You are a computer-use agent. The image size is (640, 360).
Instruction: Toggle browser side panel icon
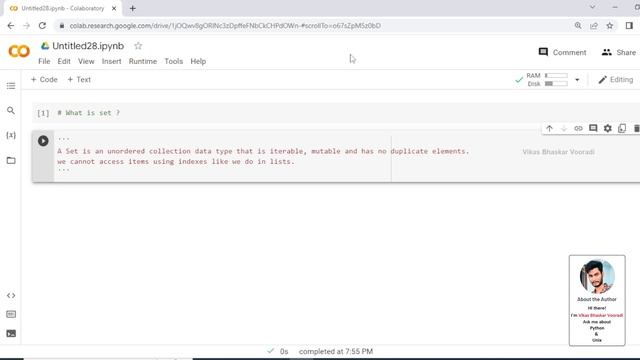click(629, 25)
